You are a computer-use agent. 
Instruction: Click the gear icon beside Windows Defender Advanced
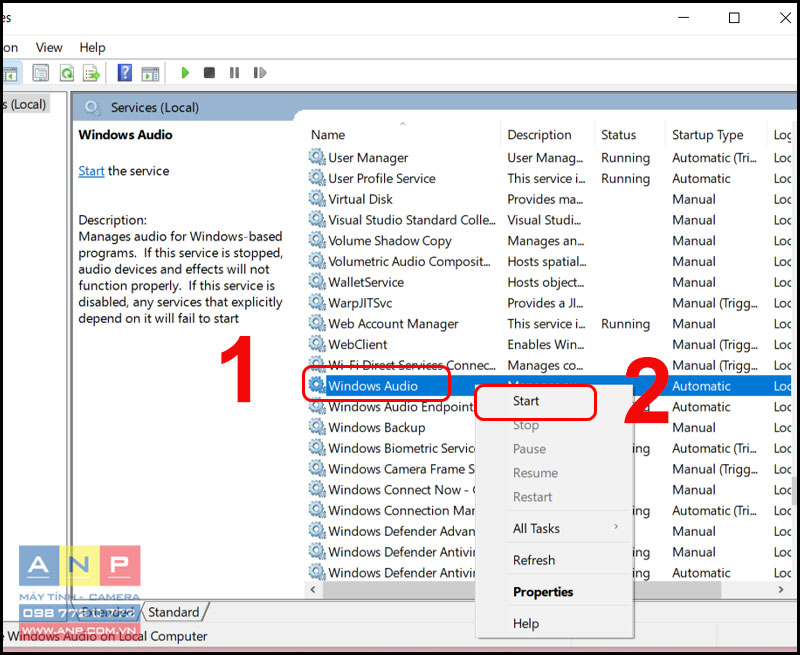[317, 531]
